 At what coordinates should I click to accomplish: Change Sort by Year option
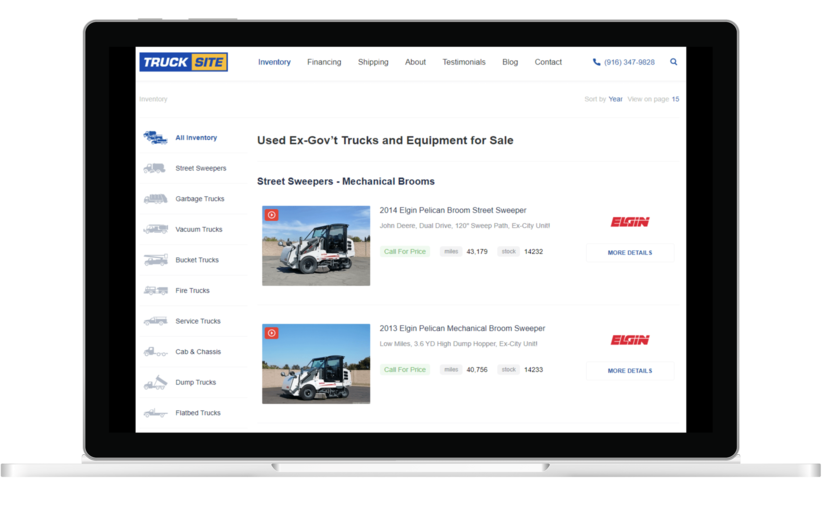click(x=616, y=99)
